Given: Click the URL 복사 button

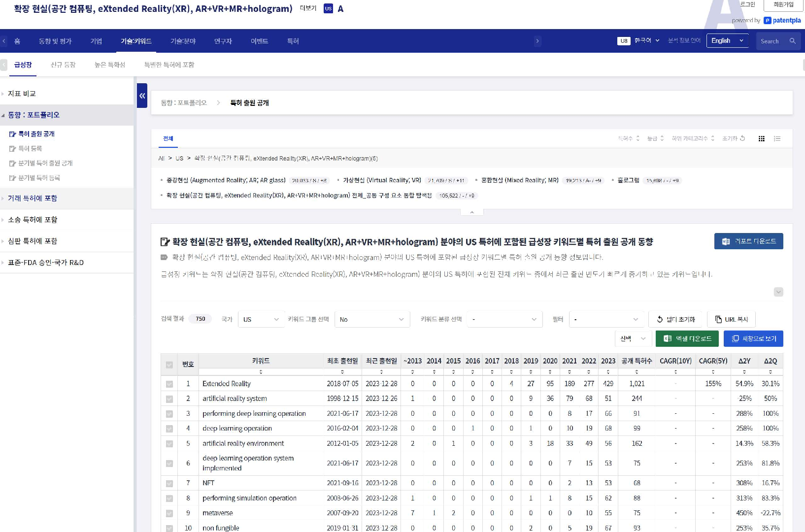Looking at the screenshot, I should (731, 319).
